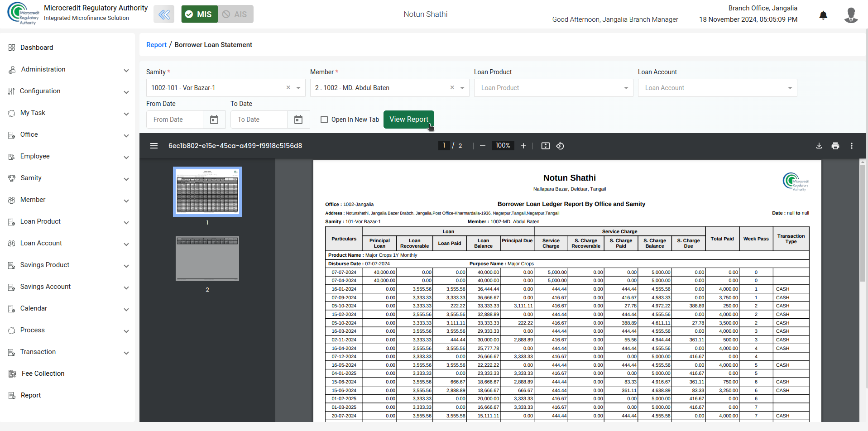Image resolution: width=868 pixels, height=431 pixels.
Task: Click the To Date input field
Action: [x=259, y=120]
